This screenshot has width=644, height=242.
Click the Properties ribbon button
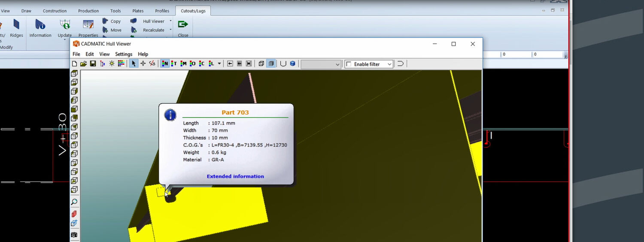point(88,28)
